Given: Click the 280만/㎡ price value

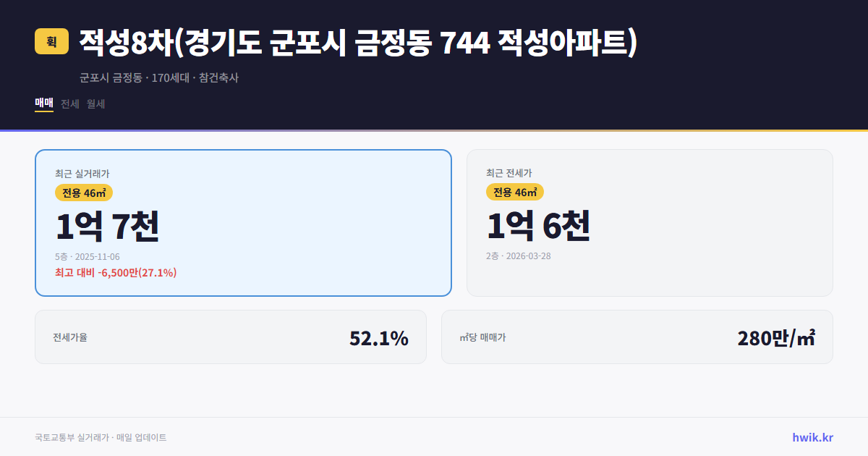Looking at the screenshot, I should tap(776, 337).
